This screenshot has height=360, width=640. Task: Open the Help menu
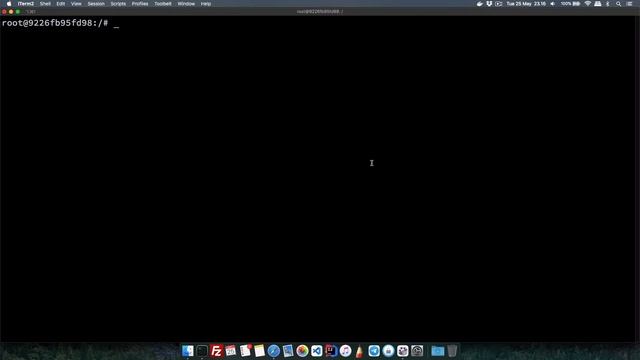pyautogui.click(x=206, y=4)
